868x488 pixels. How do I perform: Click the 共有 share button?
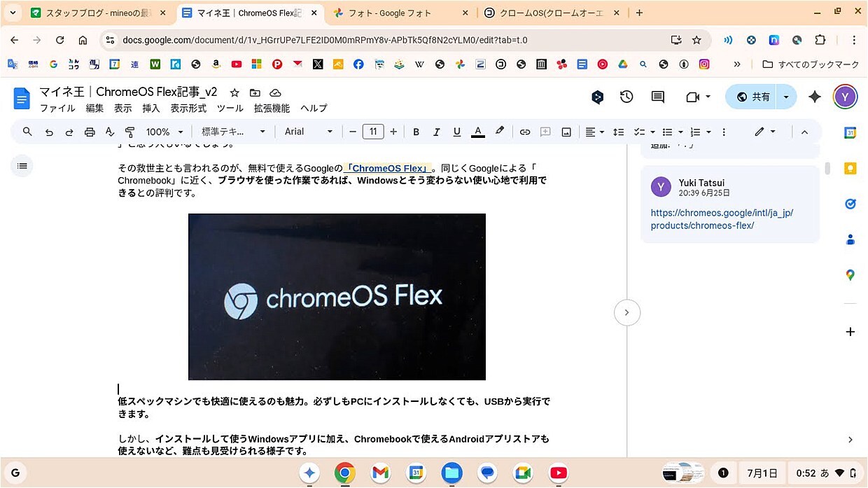coord(752,97)
